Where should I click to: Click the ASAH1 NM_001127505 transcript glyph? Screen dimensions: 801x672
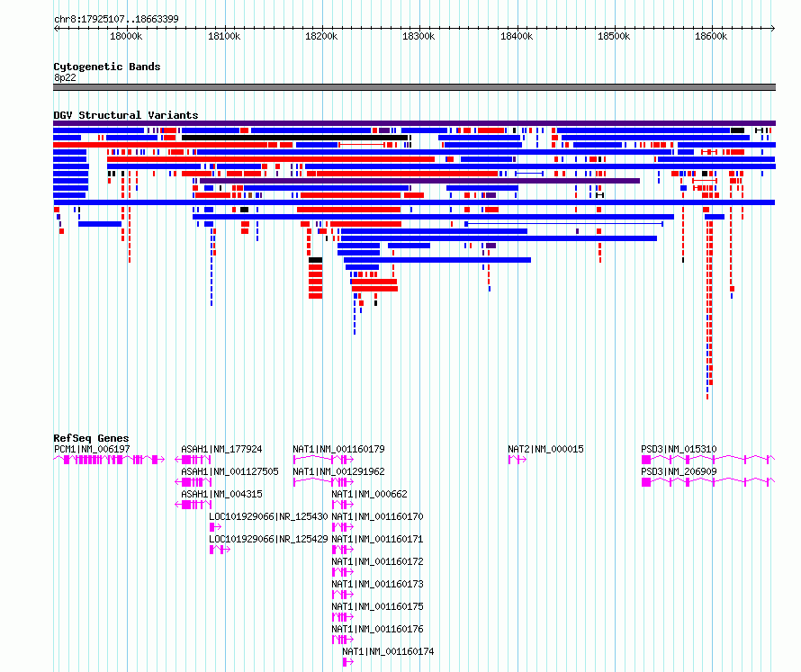(193, 482)
